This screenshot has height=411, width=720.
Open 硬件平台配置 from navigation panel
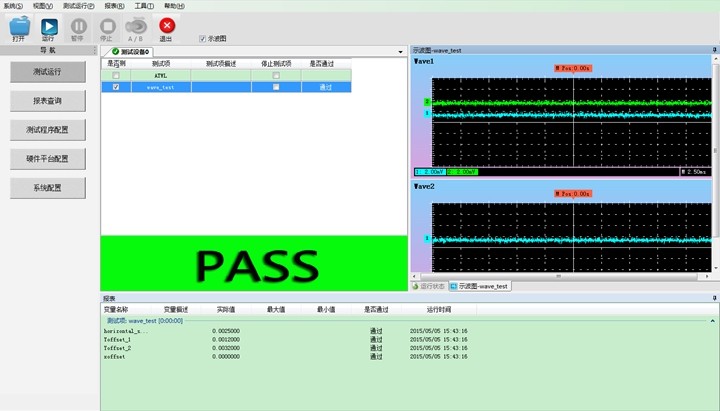pyautogui.click(x=47, y=159)
